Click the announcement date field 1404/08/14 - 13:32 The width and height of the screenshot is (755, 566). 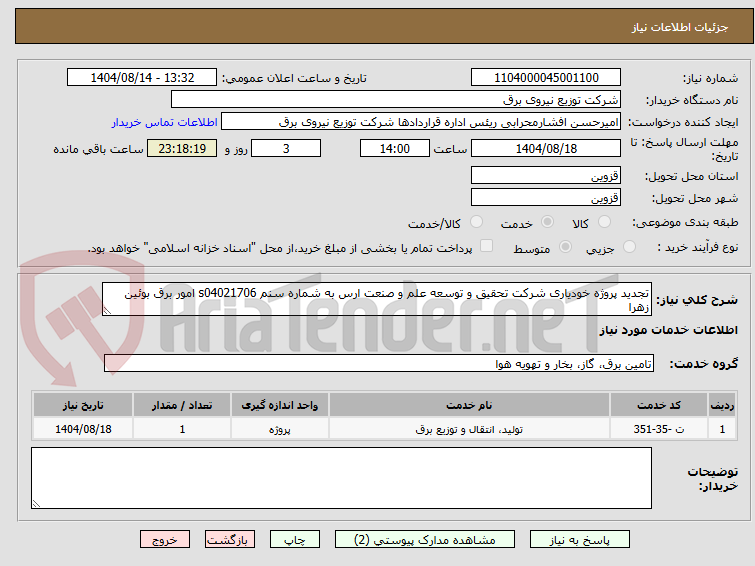tap(142, 78)
